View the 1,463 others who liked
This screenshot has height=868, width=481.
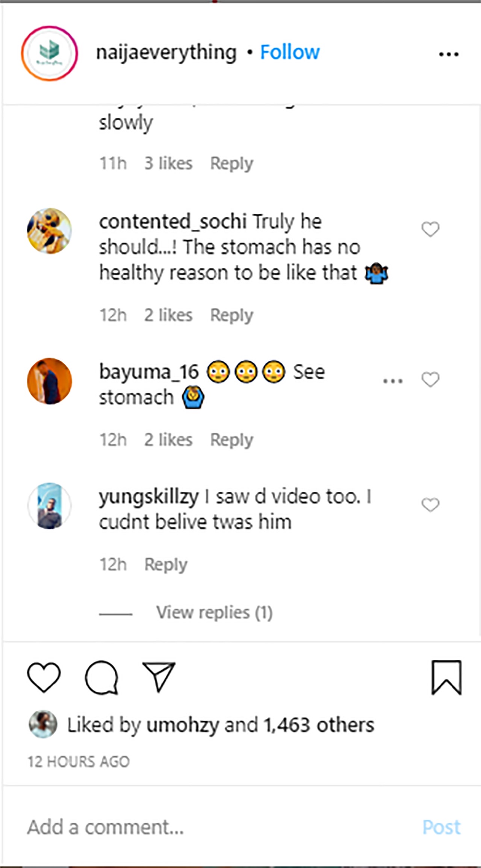tap(319, 725)
